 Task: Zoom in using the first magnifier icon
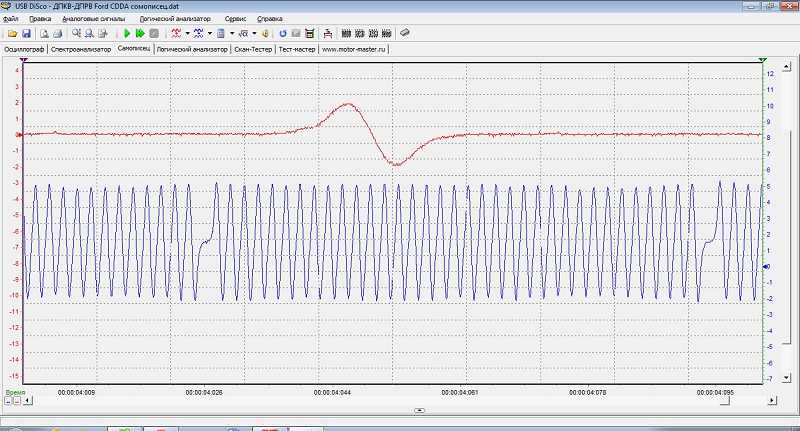coord(77,34)
